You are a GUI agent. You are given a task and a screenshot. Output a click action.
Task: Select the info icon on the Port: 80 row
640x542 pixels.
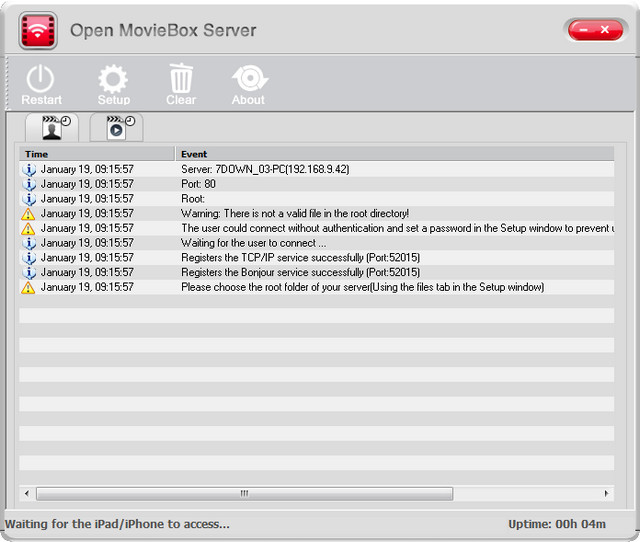click(29, 184)
